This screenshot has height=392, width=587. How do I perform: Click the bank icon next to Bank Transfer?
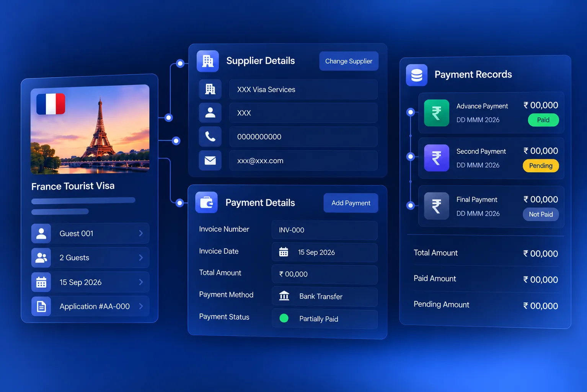pos(284,296)
